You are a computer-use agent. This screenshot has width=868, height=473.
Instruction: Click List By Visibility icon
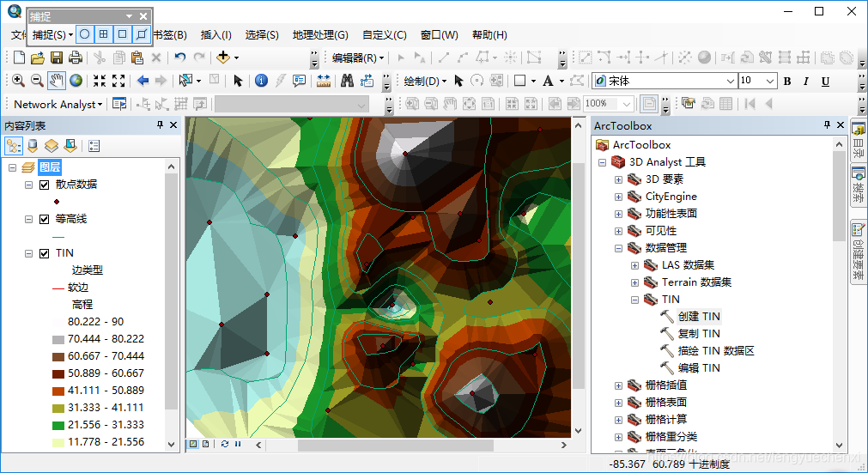click(x=52, y=146)
